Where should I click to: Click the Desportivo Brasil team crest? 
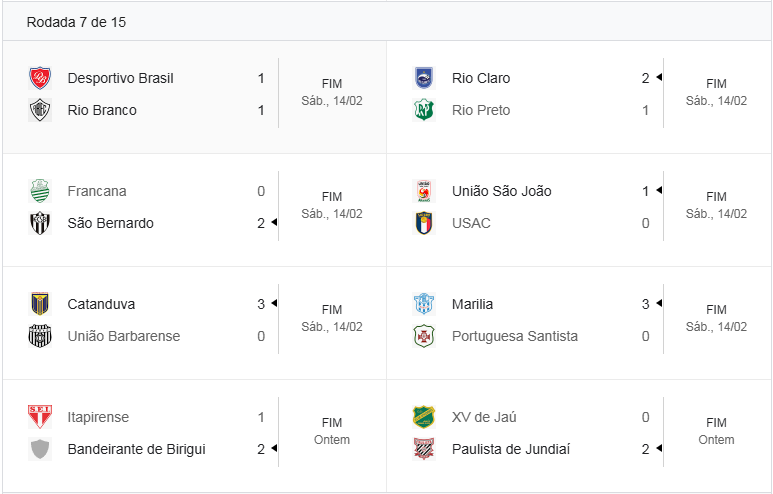pos(40,78)
